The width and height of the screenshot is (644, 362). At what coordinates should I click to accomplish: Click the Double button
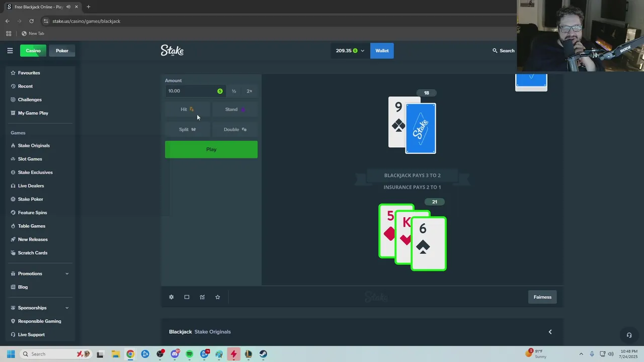tap(235, 129)
